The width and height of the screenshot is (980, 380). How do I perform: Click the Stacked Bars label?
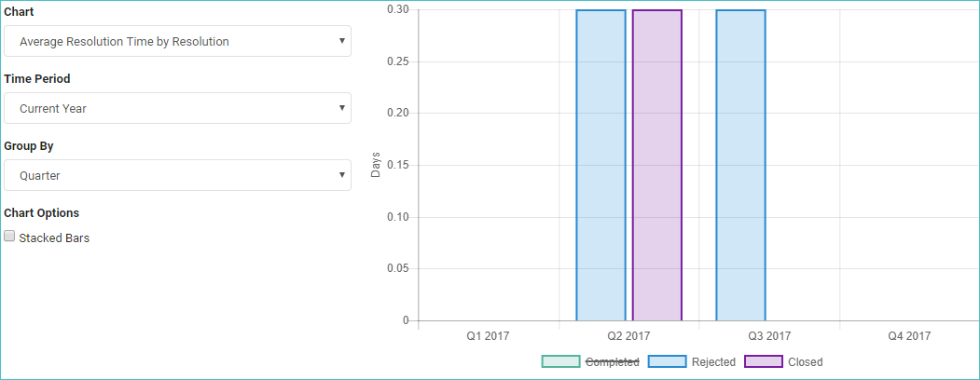(54, 237)
